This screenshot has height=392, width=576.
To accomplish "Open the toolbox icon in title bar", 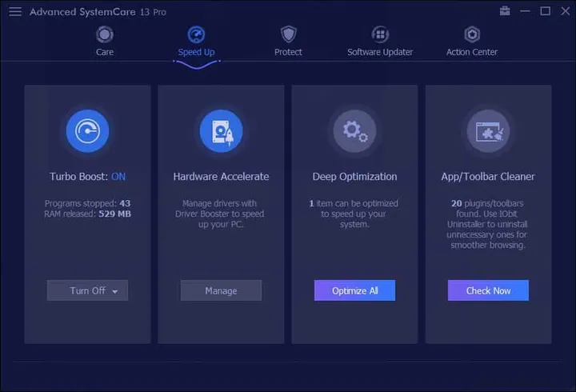I will [505, 11].
